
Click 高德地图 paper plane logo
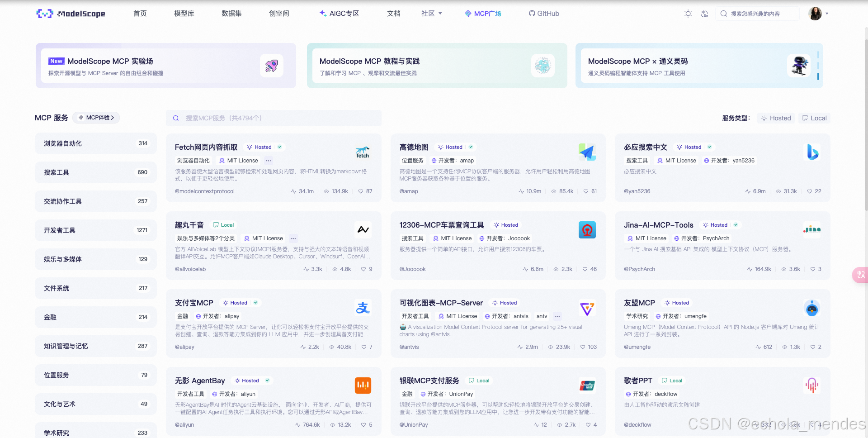pos(587,152)
